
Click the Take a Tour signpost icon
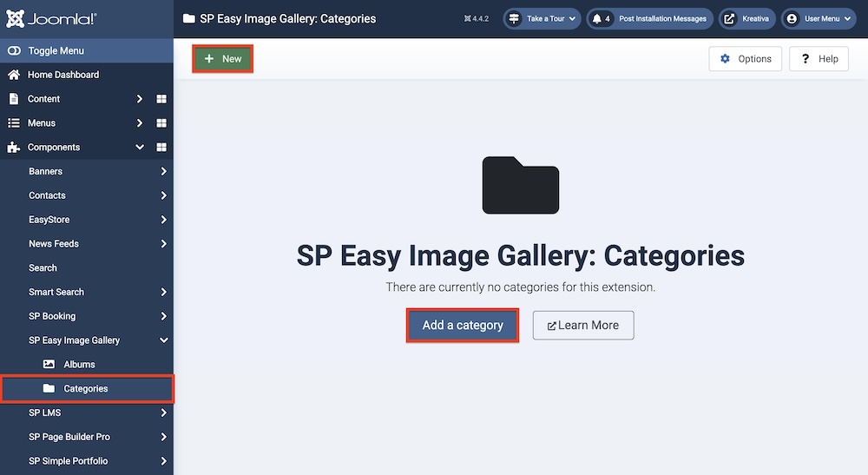tap(514, 19)
